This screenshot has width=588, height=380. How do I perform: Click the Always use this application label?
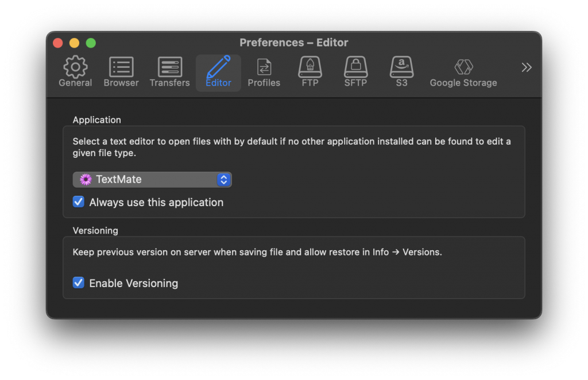(x=156, y=203)
